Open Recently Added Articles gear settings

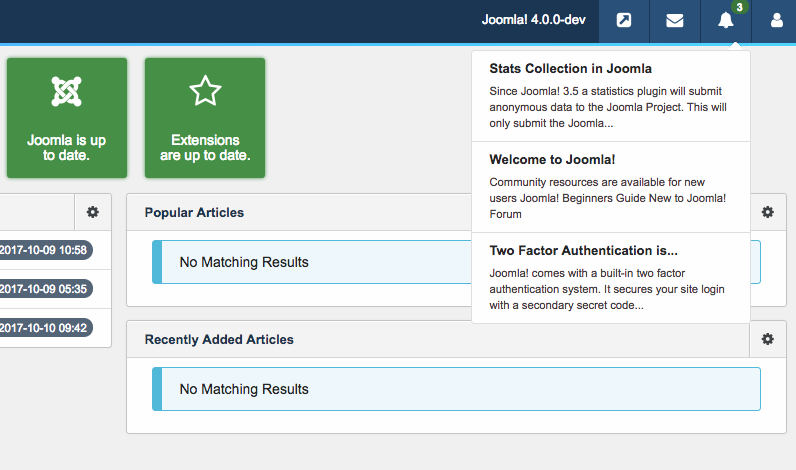(x=767, y=339)
